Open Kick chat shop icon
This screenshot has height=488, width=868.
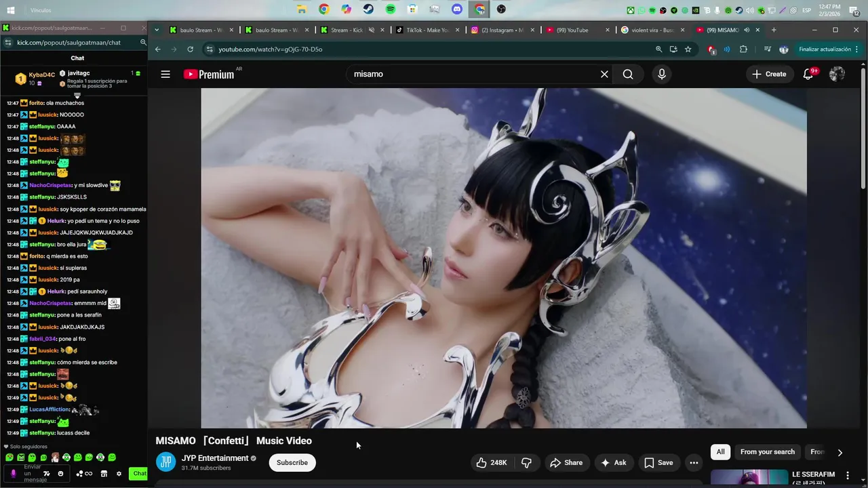point(104,474)
